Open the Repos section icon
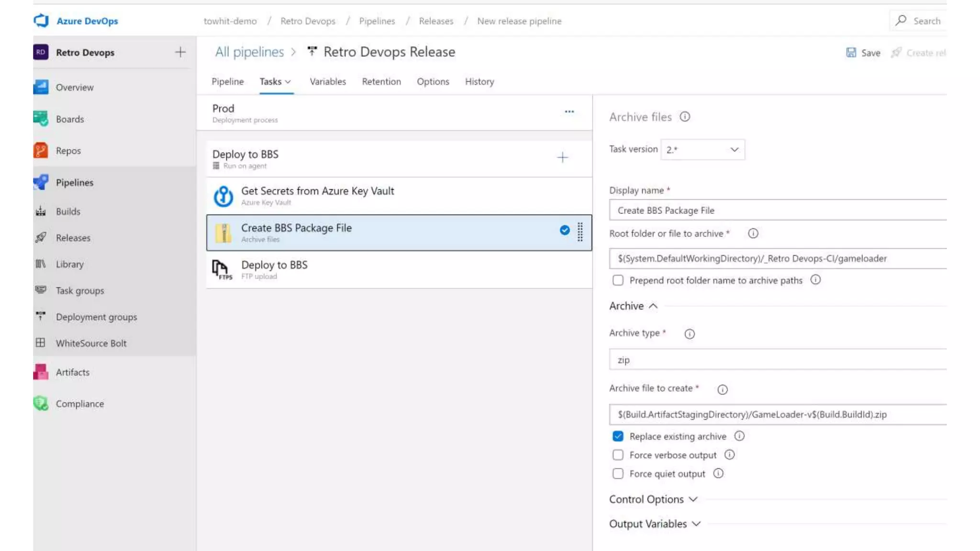The height and width of the screenshot is (551, 980). coord(41,151)
